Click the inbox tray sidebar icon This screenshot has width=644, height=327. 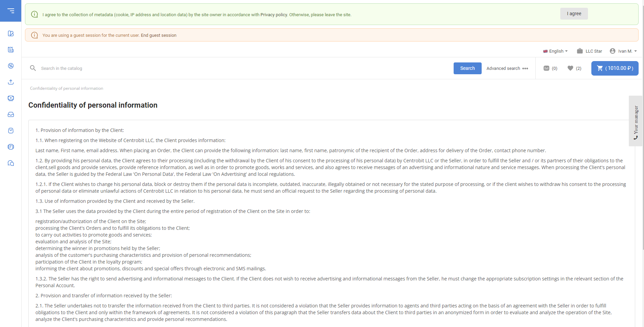[x=11, y=114]
